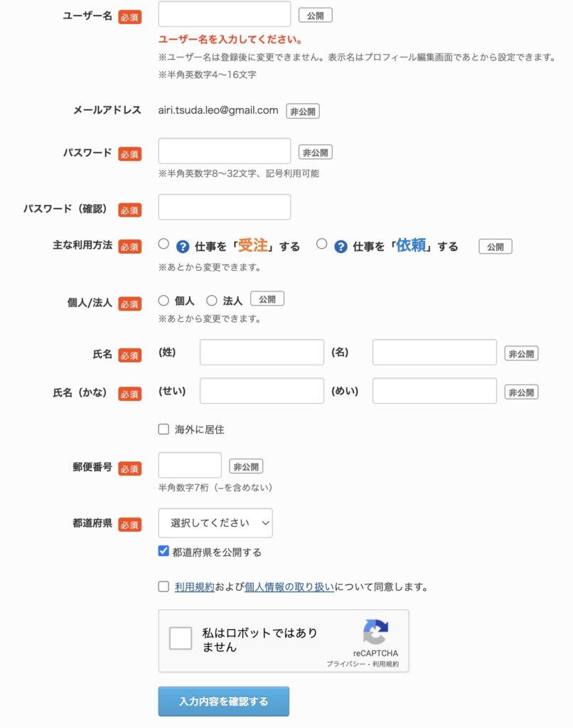Focus the パスワード input field
The image size is (573, 728).
[224, 151]
